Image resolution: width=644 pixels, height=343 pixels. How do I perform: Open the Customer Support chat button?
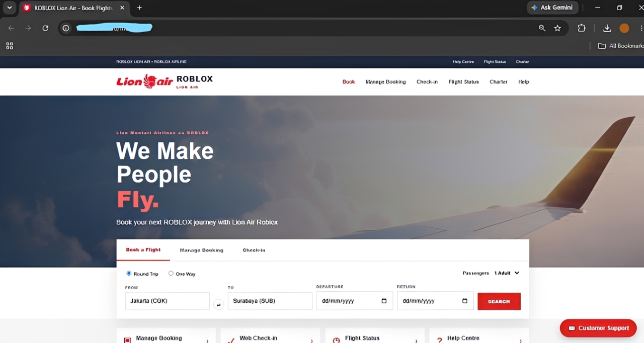[x=598, y=328]
